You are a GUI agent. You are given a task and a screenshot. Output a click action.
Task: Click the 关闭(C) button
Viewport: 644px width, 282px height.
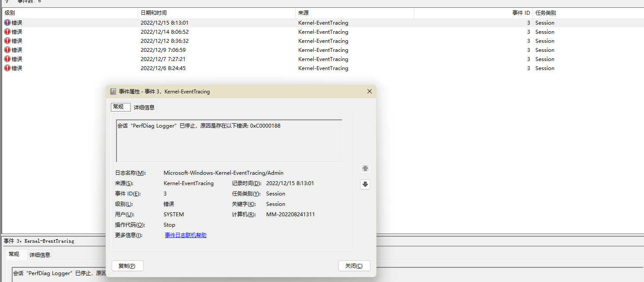tap(354, 266)
